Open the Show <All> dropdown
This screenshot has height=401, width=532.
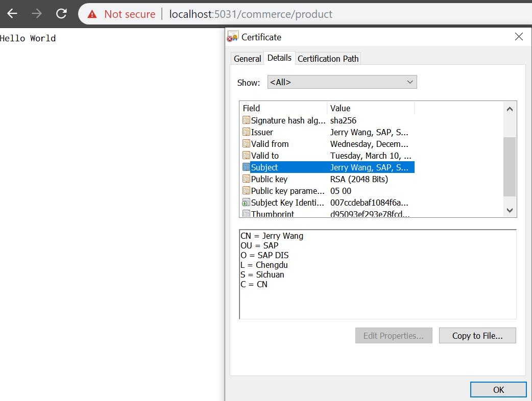(342, 82)
